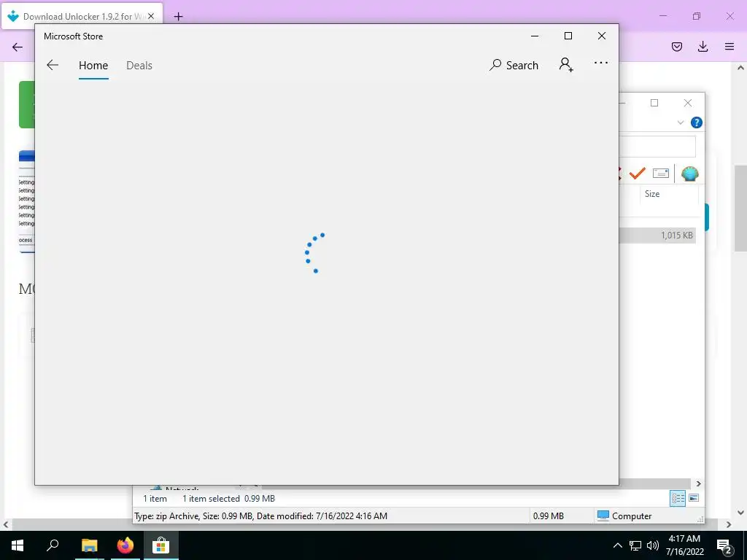Click Firefox horizontal scrollbar left arrow
Viewport: 747px width, 560px height.
coord(6,525)
